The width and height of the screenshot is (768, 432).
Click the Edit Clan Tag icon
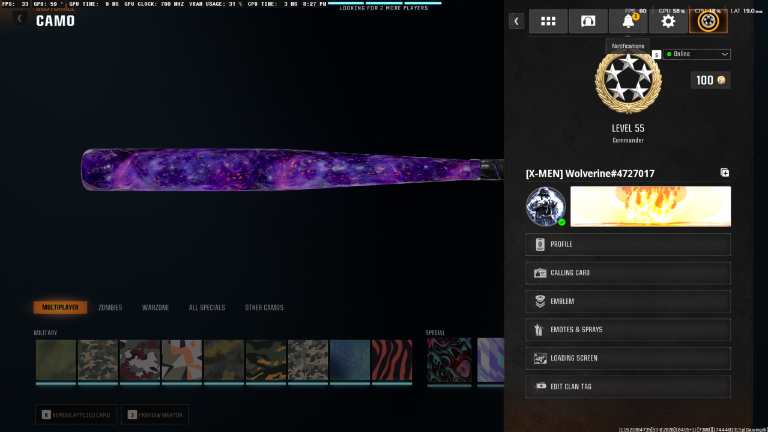pyautogui.click(x=540, y=386)
